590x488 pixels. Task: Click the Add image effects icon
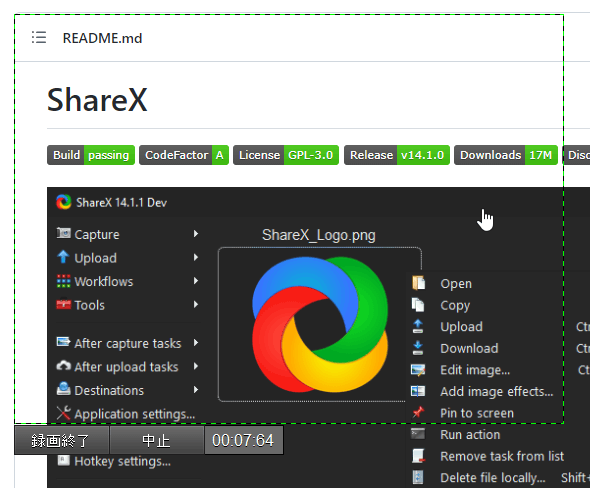click(x=418, y=391)
